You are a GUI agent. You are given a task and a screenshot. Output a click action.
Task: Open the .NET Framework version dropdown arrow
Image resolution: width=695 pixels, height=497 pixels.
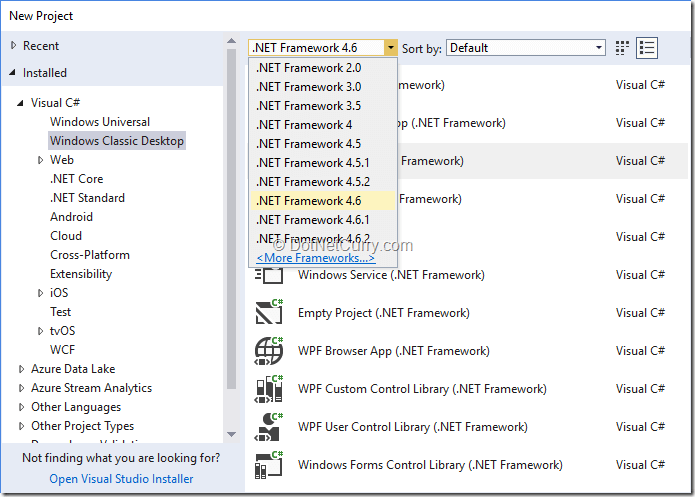pyautogui.click(x=390, y=47)
